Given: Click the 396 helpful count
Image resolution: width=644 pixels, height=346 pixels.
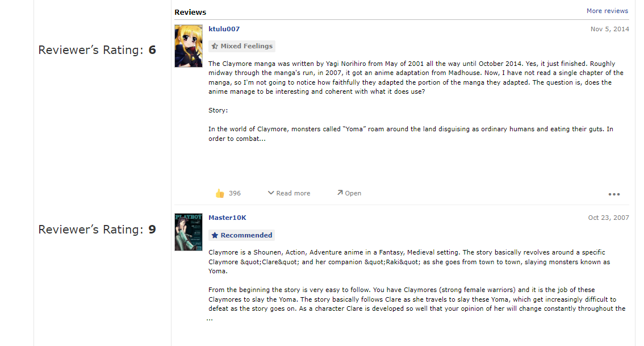Looking at the screenshot, I should [x=235, y=193].
